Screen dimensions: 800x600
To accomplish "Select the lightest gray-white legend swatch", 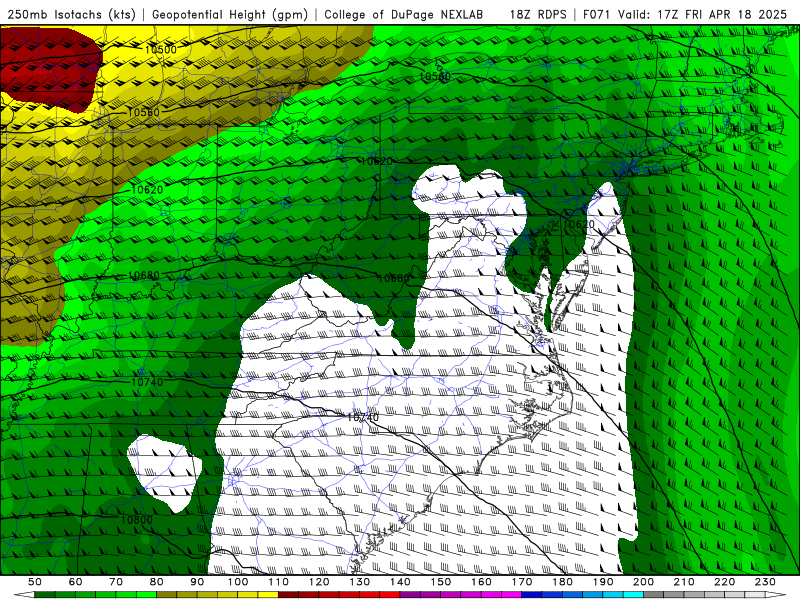I will click(755, 595).
